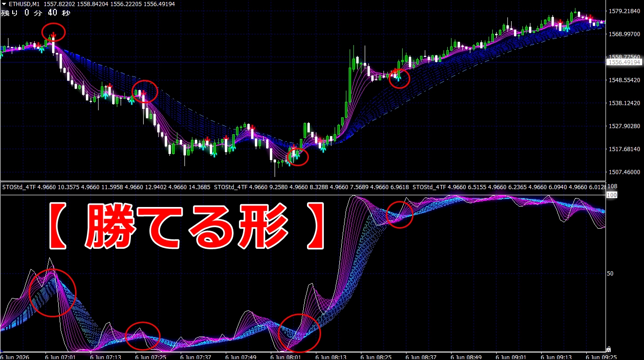
Task: Click the 1527.90280 price axis label
Action: coord(625,126)
